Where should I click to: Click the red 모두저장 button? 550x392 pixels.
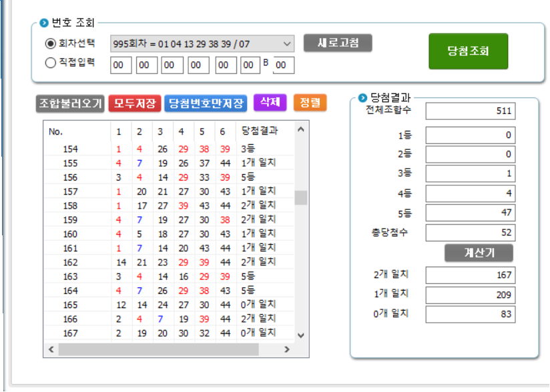[134, 103]
